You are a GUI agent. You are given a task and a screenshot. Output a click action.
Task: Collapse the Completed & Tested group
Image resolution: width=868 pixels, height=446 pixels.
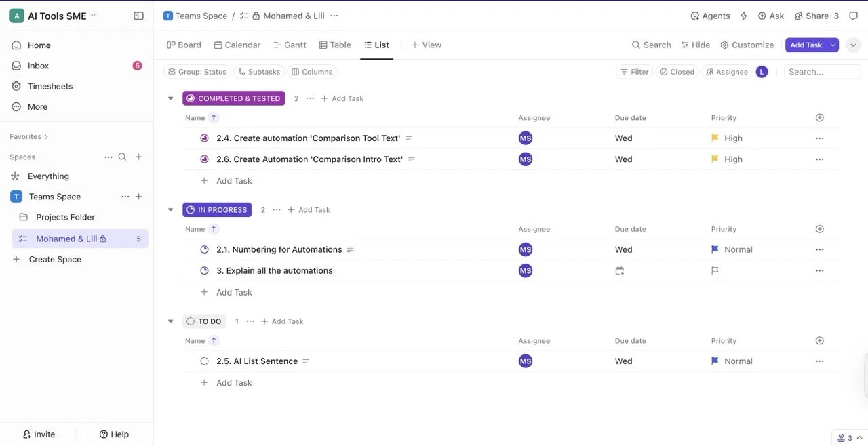click(170, 98)
